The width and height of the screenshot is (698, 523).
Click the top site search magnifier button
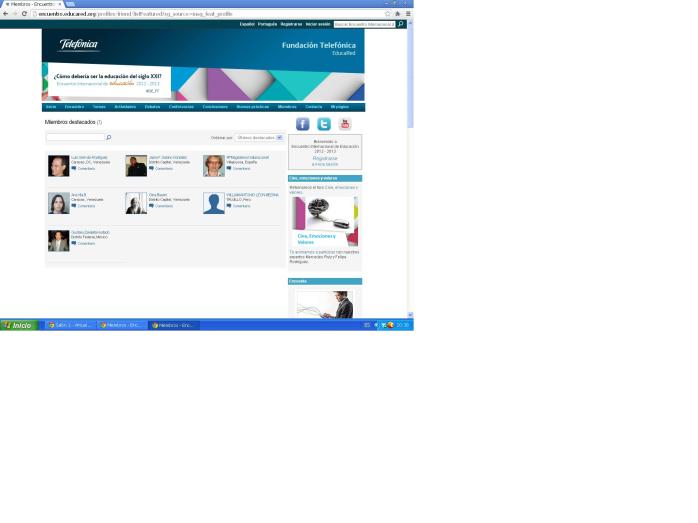pyautogui.click(x=401, y=24)
